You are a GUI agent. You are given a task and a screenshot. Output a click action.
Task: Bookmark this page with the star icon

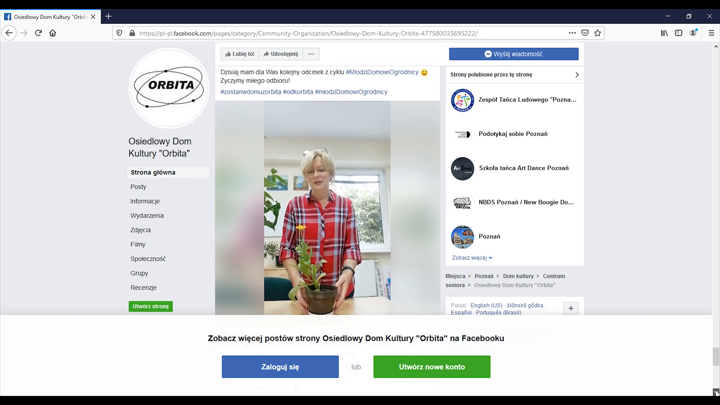click(599, 33)
